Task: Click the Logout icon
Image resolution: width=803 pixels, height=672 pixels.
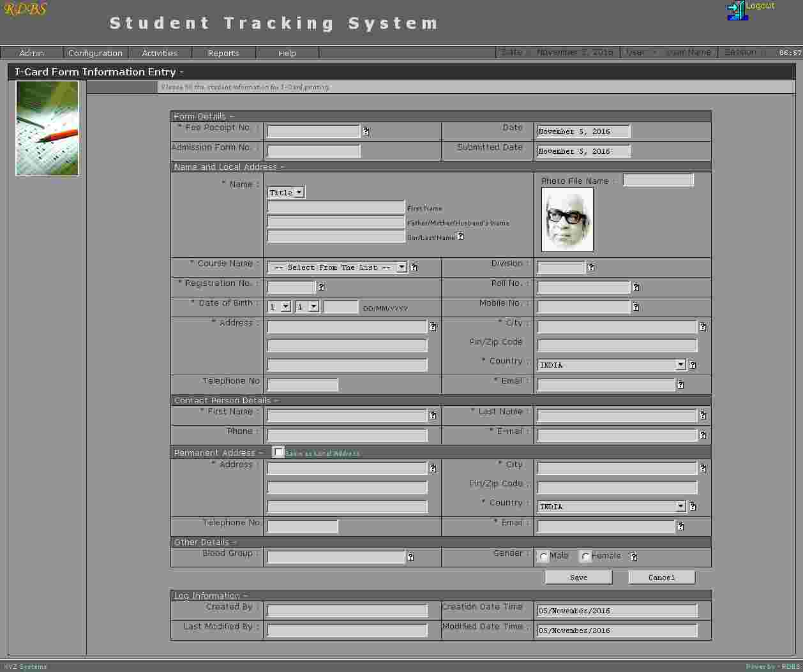Action: (x=737, y=10)
